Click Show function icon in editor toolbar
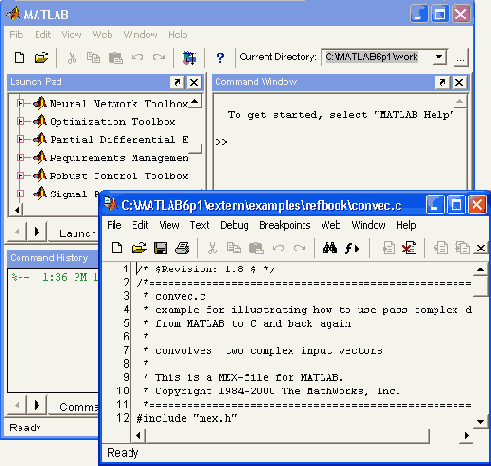491x466 pixels. coord(352,248)
